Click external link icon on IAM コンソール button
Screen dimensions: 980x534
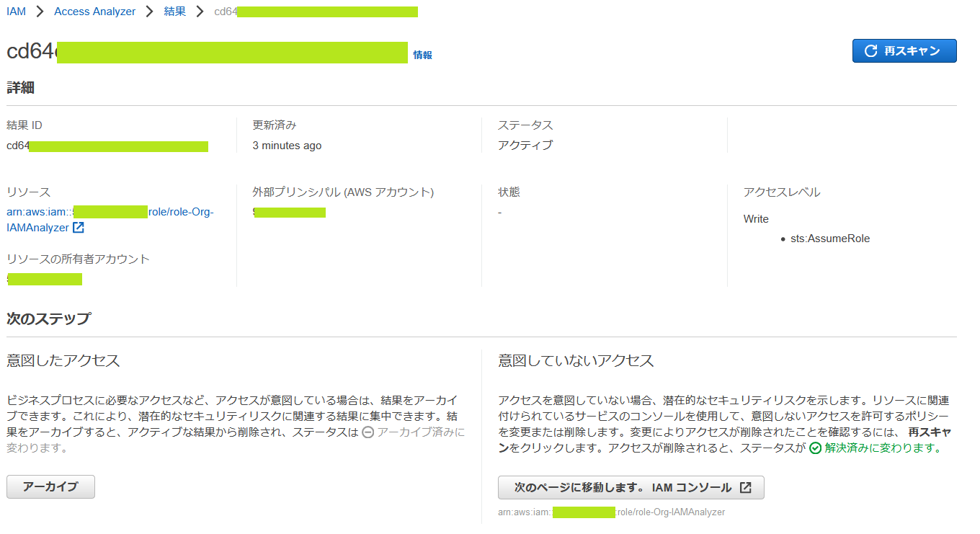[746, 488]
